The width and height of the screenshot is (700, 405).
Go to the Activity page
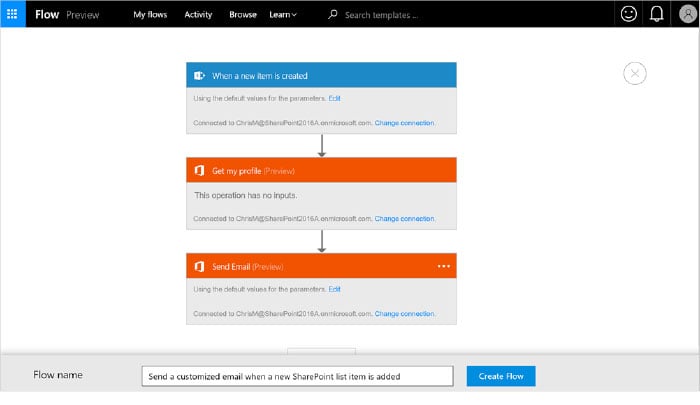tap(198, 14)
